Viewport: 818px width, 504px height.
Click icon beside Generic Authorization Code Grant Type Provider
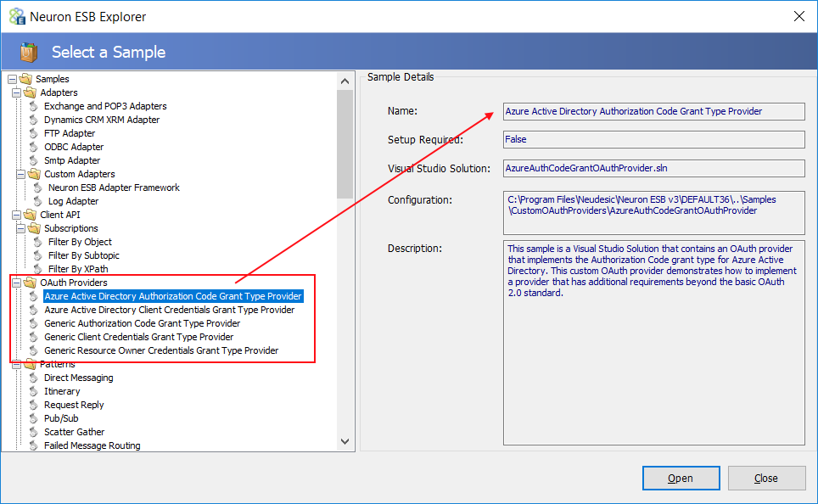point(34,323)
